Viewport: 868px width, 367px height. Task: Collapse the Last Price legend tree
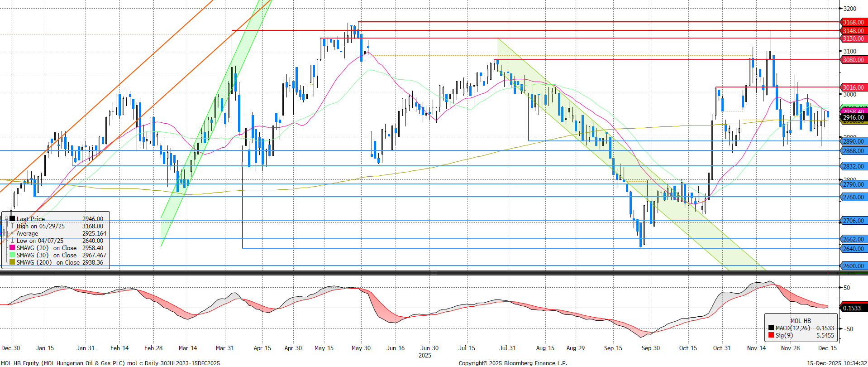coord(6,219)
